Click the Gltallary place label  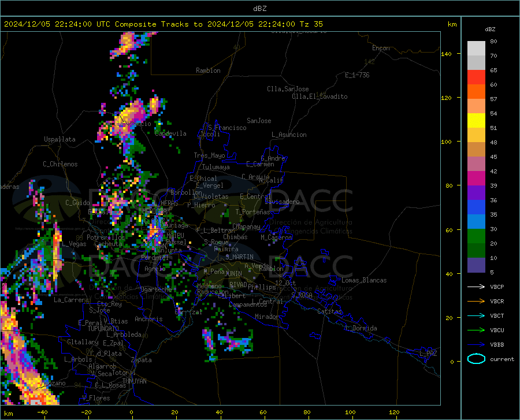pyautogui.click(x=83, y=342)
